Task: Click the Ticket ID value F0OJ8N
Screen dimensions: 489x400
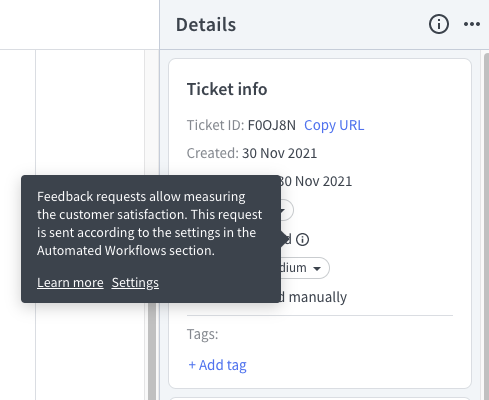Action: 272,125
